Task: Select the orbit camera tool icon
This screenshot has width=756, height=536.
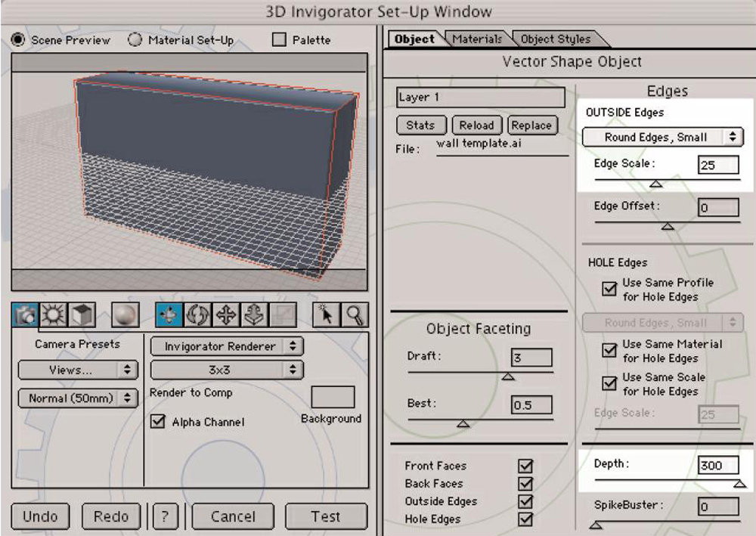Action: tap(169, 315)
